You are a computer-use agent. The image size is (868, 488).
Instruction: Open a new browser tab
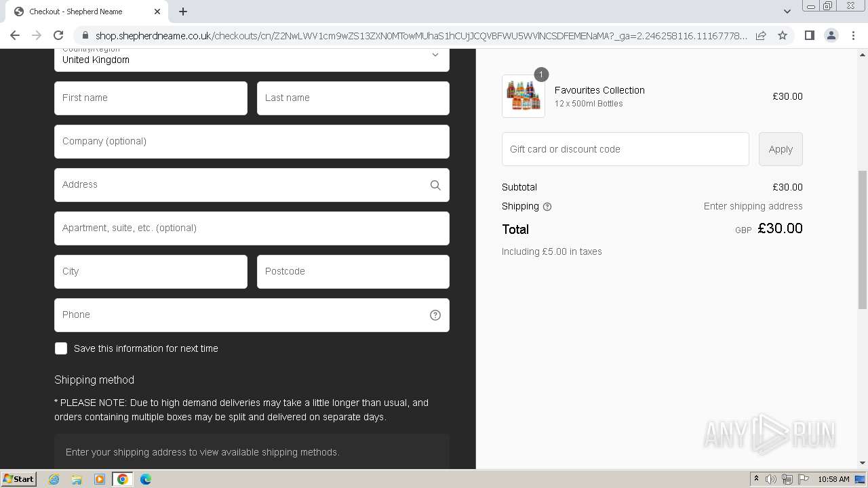(183, 12)
